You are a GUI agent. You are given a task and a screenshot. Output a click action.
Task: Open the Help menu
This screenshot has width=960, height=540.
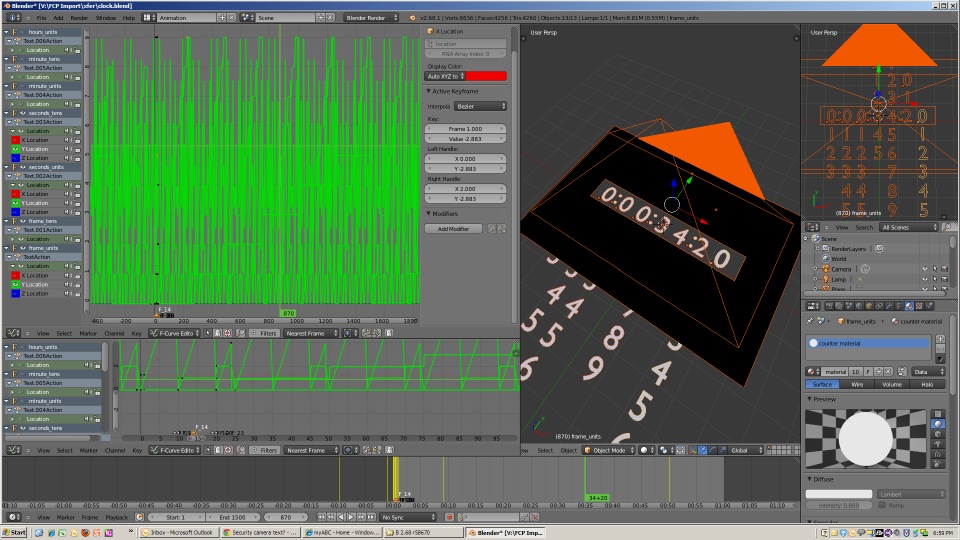129,18
